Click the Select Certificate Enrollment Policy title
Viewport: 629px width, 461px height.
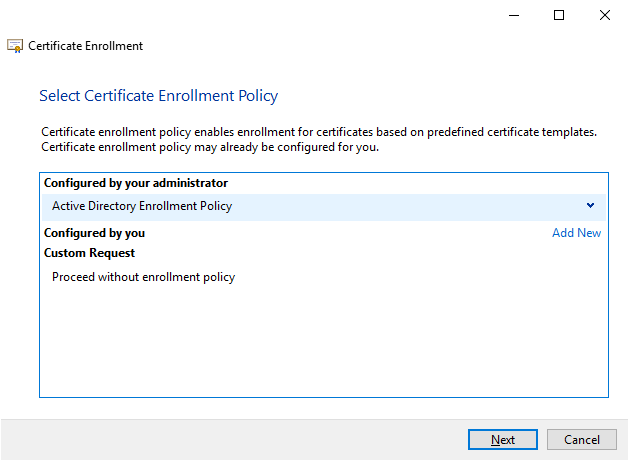click(x=158, y=96)
